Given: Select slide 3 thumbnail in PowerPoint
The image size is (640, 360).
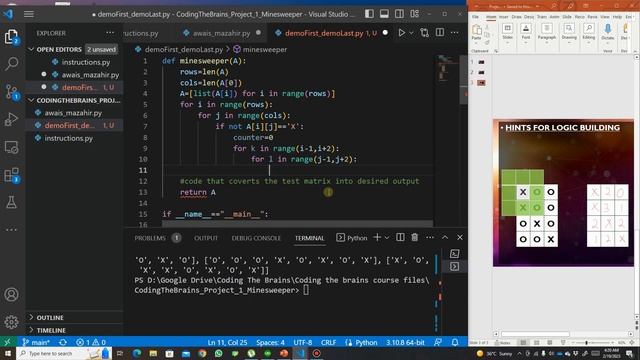Looking at the screenshot, I should coord(482,83).
